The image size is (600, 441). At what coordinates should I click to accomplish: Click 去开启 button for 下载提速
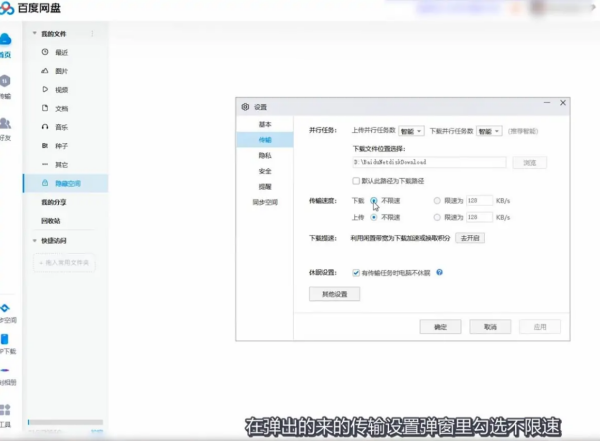point(469,238)
